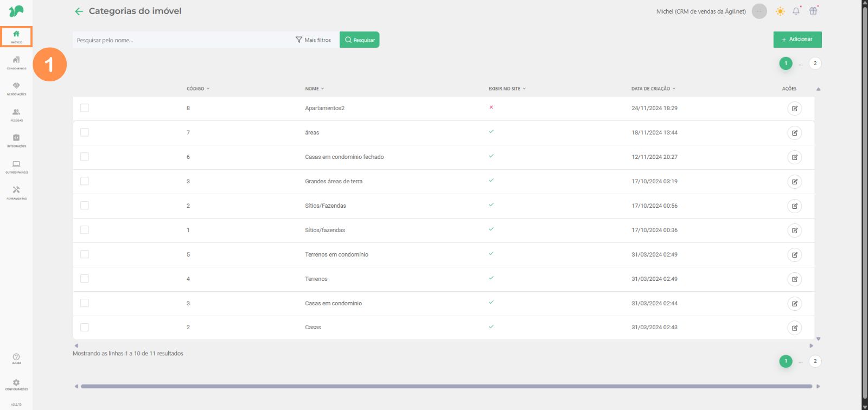
Task: Expand the NOME column sort dropdown
Action: (315, 88)
